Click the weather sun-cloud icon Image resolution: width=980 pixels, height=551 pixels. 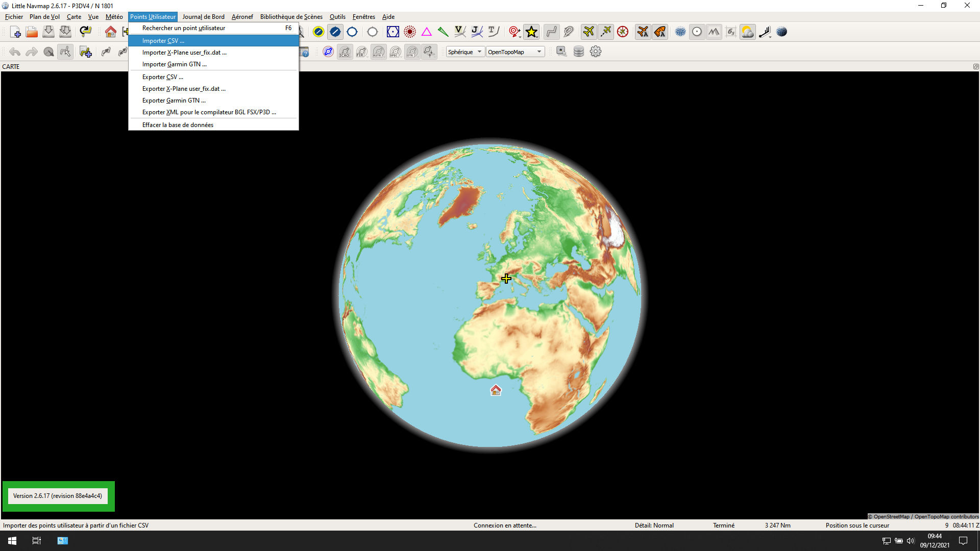pyautogui.click(x=747, y=32)
